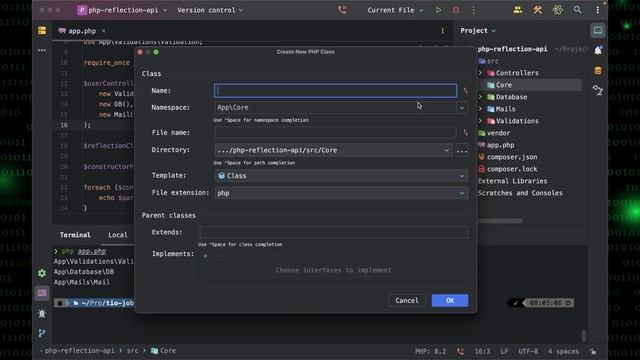Open the Project view dropdown
Screen dimensions: 640x360
[478, 31]
